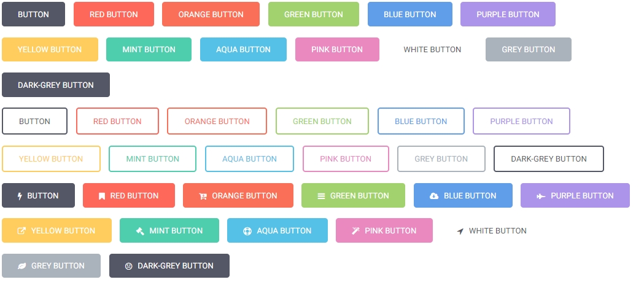This screenshot has height=282, width=644.
Task: Click the airplane icon on Purple Button
Action: point(541,196)
